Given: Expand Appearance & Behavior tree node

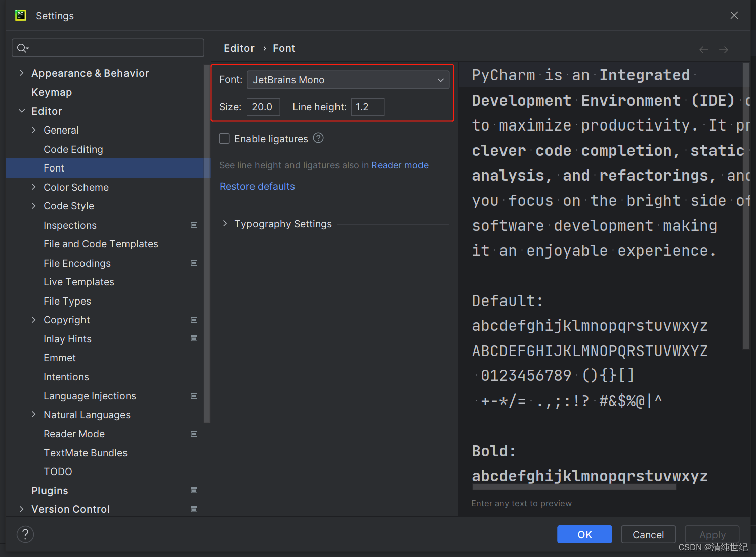Looking at the screenshot, I should pyautogui.click(x=21, y=73).
